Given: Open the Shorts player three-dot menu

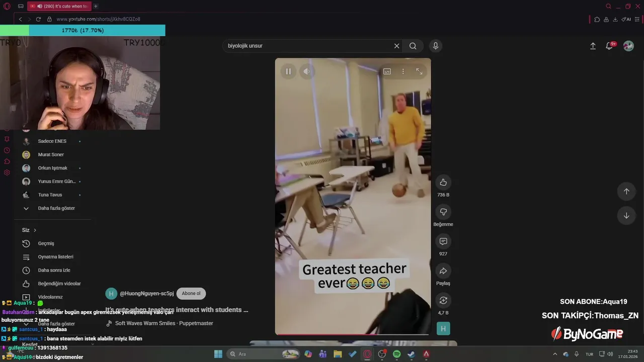Looking at the screenshot, I should point(403,71).
